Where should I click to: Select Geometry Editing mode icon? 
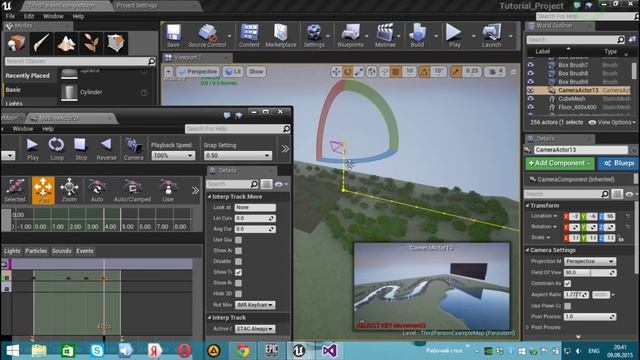(x=116, y=43)
